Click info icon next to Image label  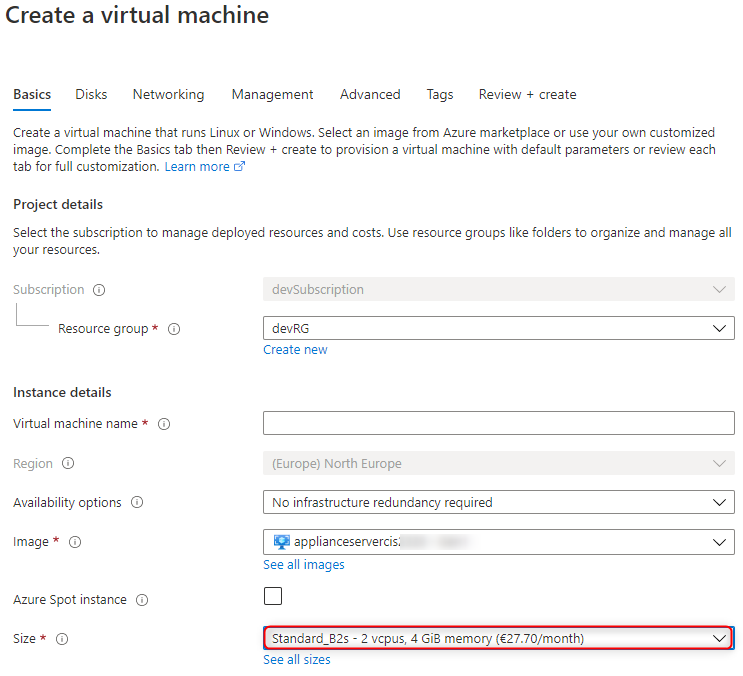point(75,542)
